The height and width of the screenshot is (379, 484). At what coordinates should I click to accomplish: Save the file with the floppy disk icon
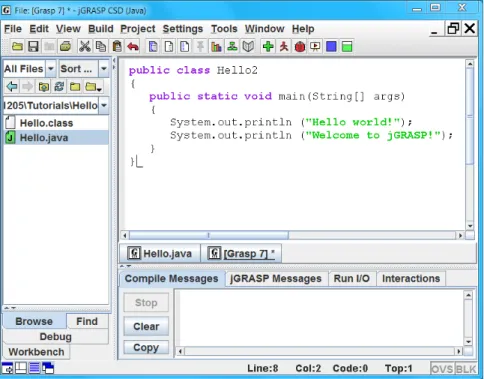[x=33, y=46]
